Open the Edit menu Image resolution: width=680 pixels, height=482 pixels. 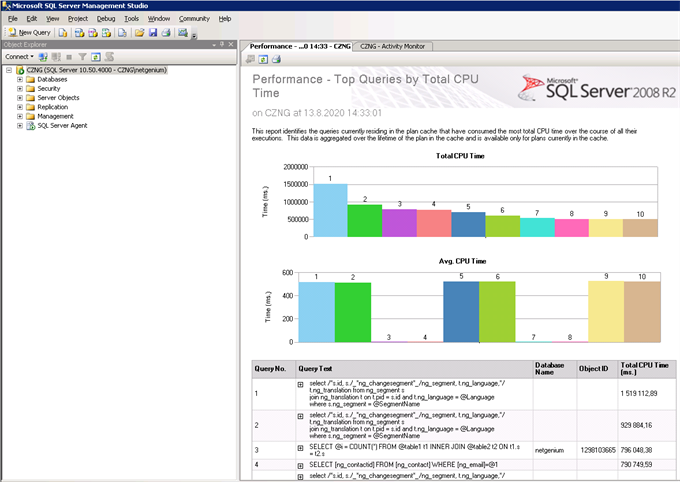32,19
